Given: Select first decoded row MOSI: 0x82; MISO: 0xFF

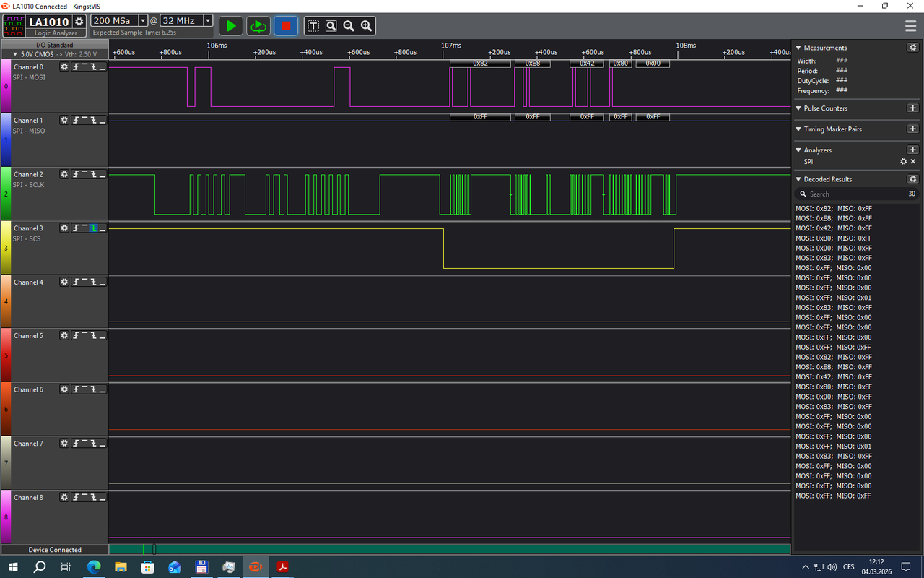Looking at the screenshot, I should tap(834, 208).
